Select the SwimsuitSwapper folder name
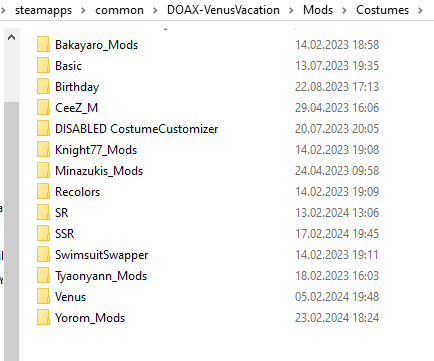This screenshot has height=361, width=434. [x=102, y=255]
